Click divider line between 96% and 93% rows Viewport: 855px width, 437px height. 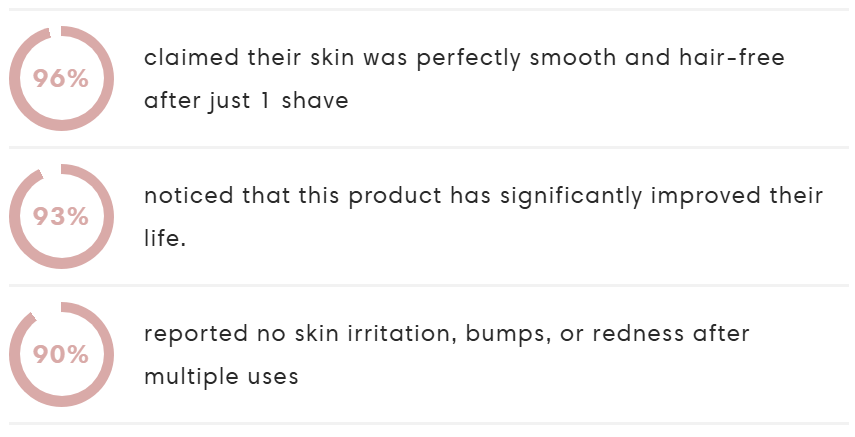pos(429,147)
